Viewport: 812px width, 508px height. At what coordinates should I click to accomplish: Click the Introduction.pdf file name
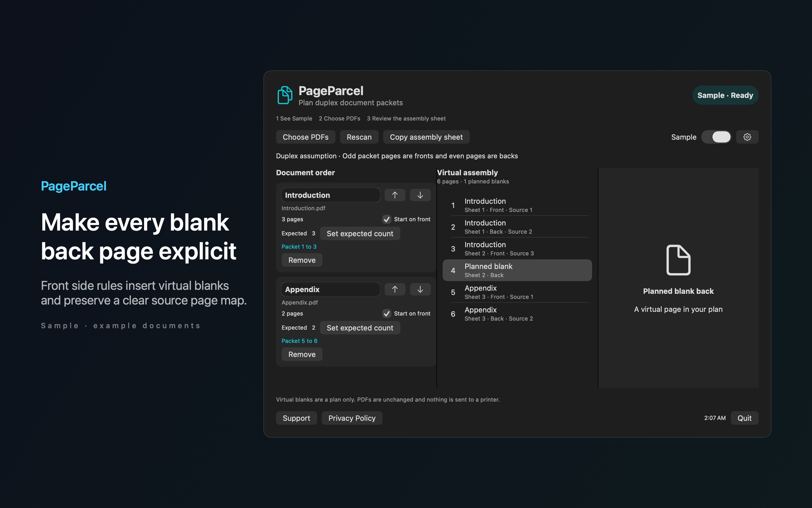[303, 208]
